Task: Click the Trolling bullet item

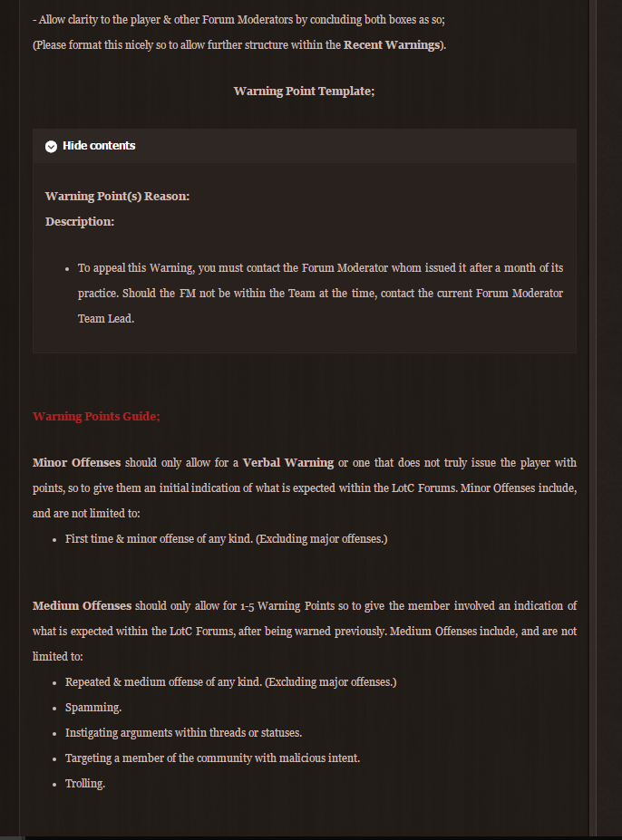Action: tap(84, 783)
